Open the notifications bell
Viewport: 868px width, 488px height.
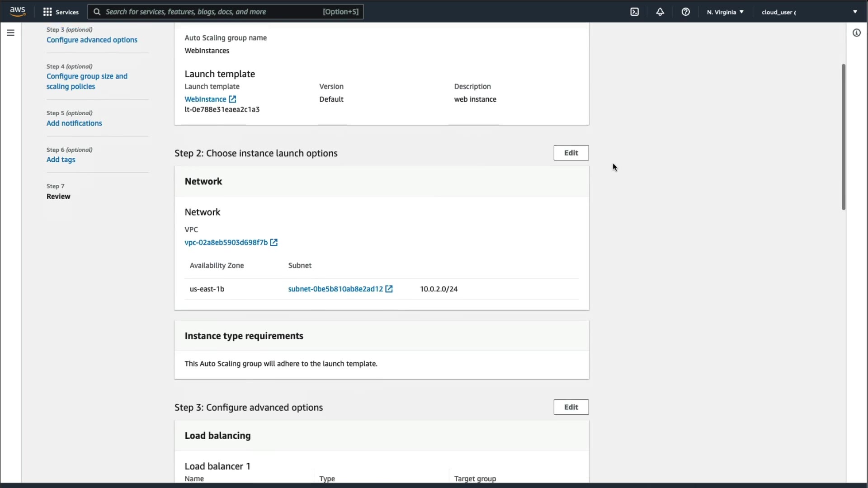point(660,12)
